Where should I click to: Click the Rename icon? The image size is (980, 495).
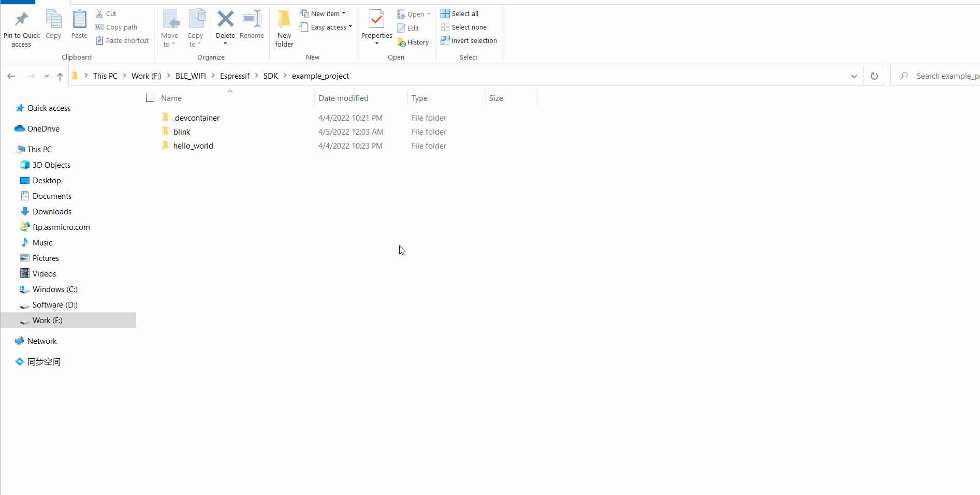[252, 20]
